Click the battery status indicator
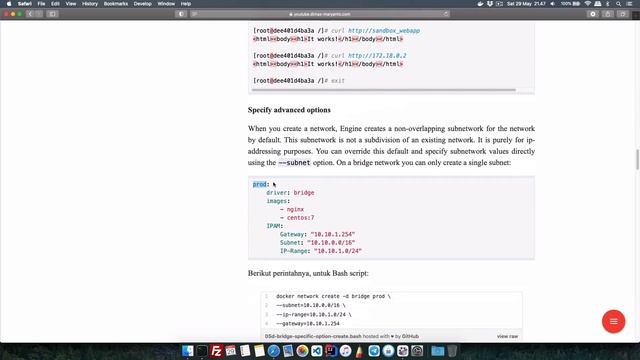This screenshot has width=640, height=360. 570,4
